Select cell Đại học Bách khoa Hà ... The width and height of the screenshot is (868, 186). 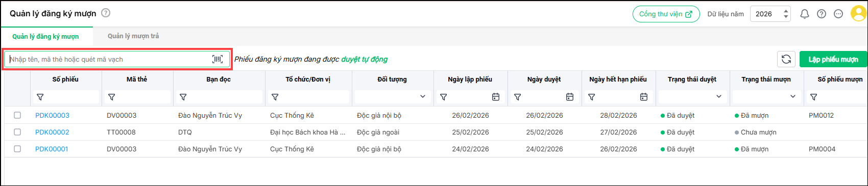pos(308,132)
